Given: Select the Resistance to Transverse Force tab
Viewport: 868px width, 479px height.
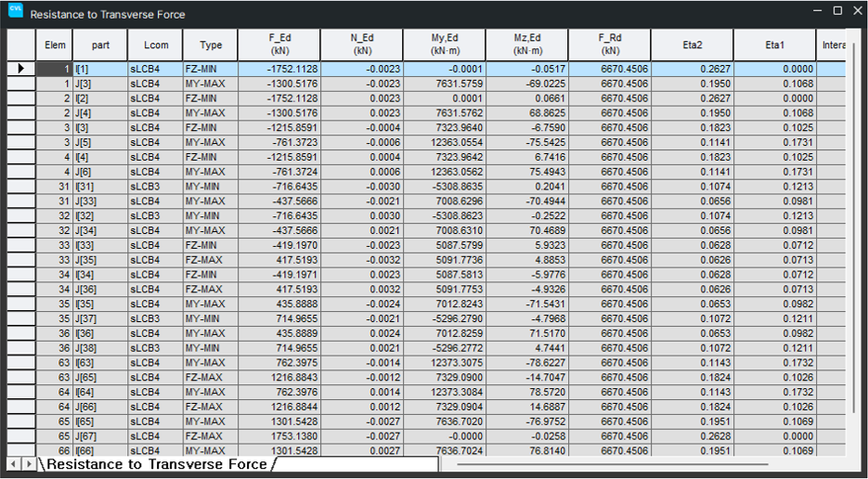Looking at the screenshot, I should point(157,464).
